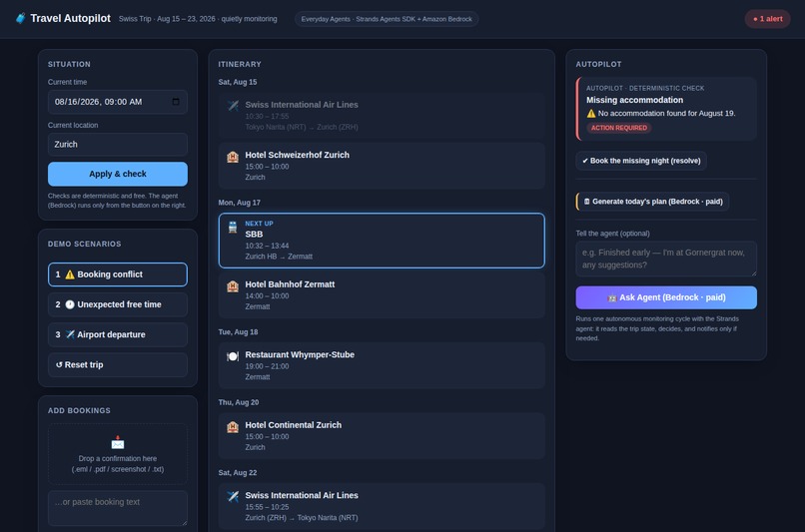Focus the Tell the agent text area
The width and height of the screenshot is (805, 532).
[x=666, y=260]
